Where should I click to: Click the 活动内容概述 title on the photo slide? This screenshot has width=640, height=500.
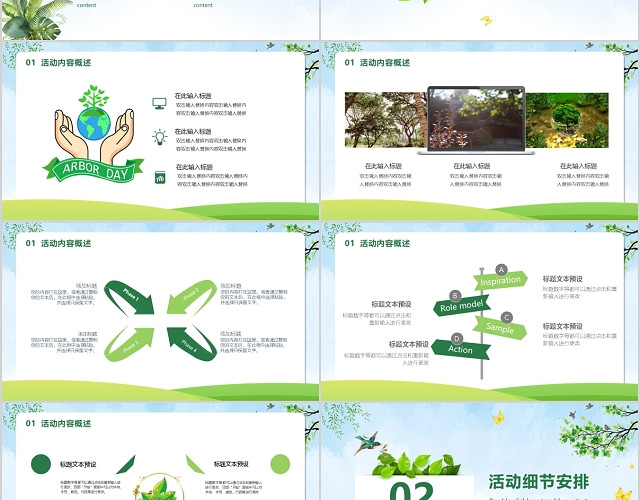click(x=385, y=62)
